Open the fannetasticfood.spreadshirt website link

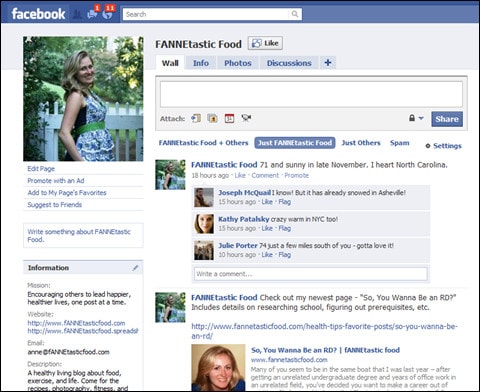click(83, 331)
